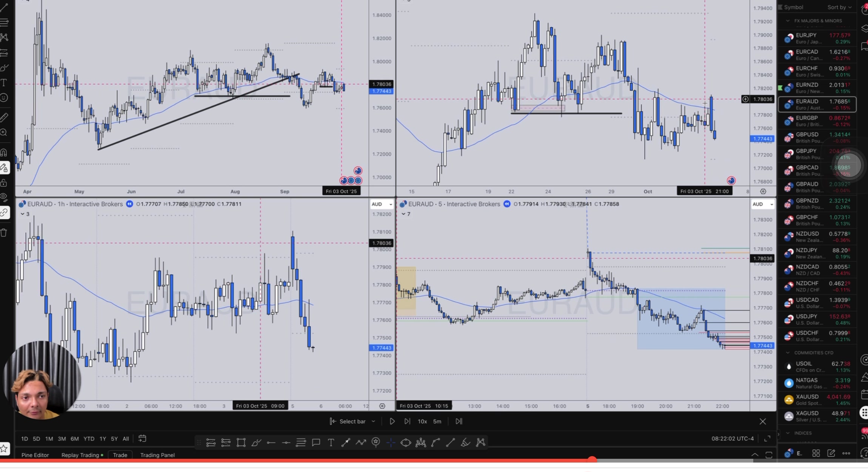
Task: Select the Ruler measurement tool
Action: pyautogui.click(x=5, y=117)
